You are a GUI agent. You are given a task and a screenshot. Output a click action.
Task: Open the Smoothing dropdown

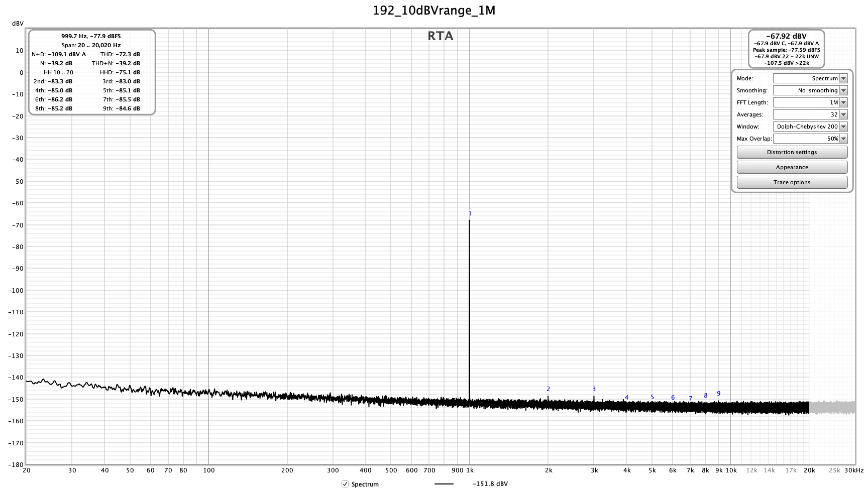(810, 90)
